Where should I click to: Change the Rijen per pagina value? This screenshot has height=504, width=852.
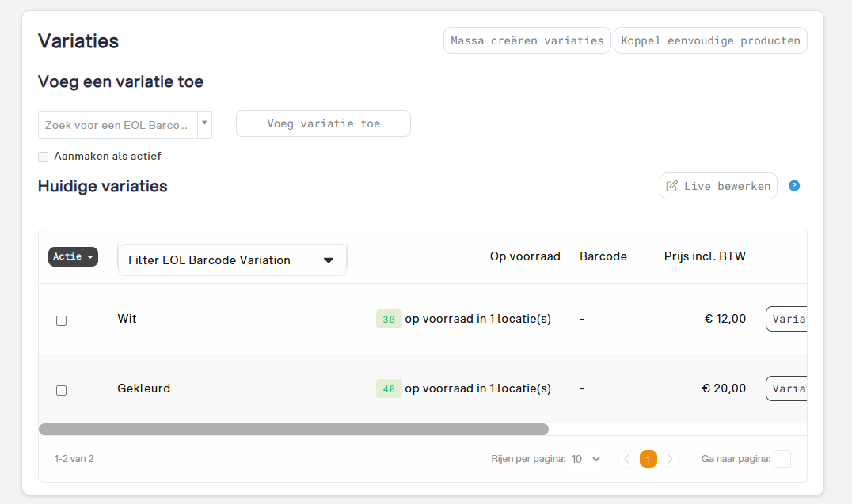tap(586, 459)
